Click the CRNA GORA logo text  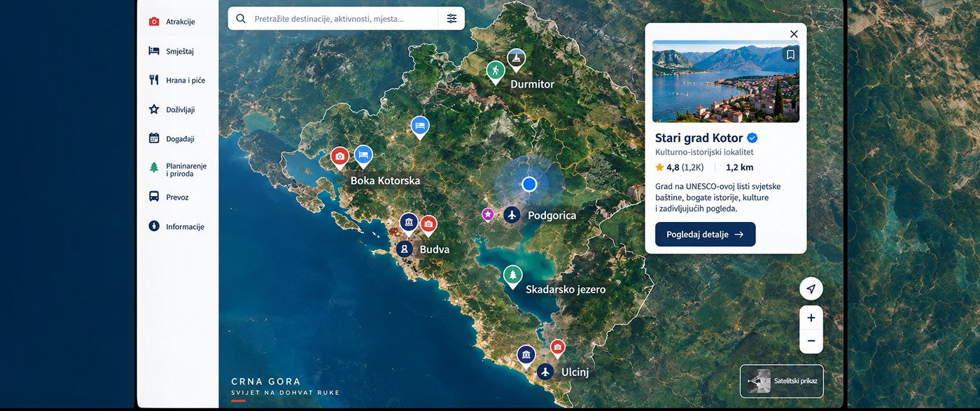point(266,382)
